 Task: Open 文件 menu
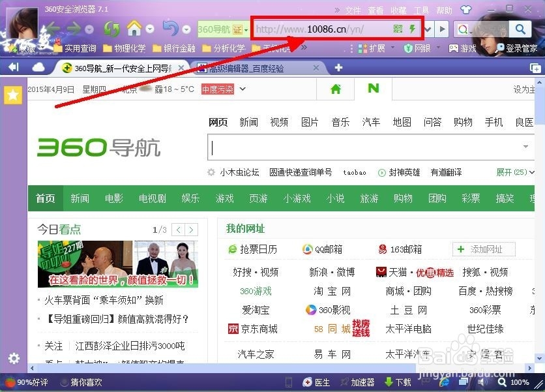[x=353, y=10]
